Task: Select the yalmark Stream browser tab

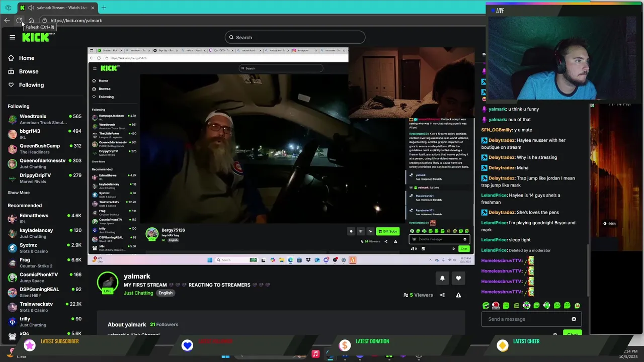Action: pyautogui.click(x=58, y=8)
